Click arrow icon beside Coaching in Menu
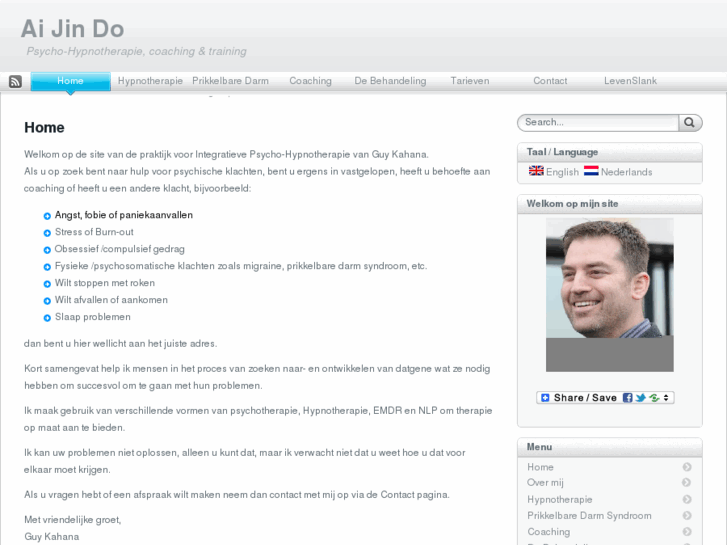The image size is (727, 545). (687, 532)
